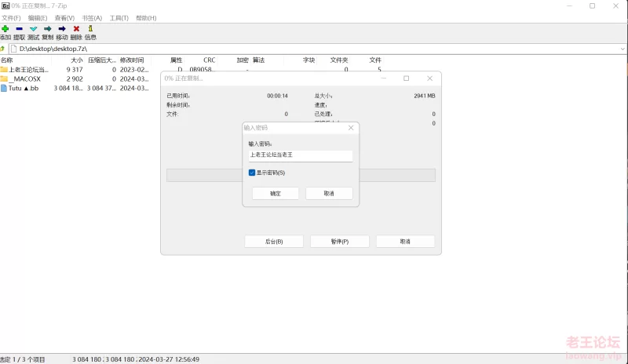Sort by the CRC column header
The image size is (628, 364).
[x=209, y=60]
